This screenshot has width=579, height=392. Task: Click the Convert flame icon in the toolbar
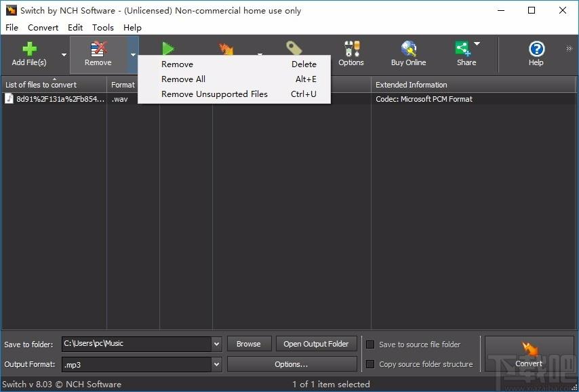pos(226,48)
